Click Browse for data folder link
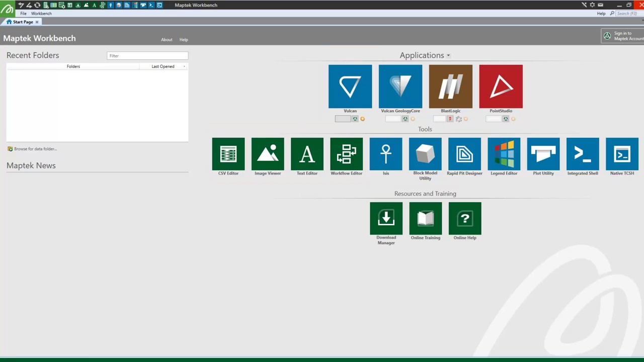This screenshot has height=362, width=644. pyautogui.click(x=32, y=149)
